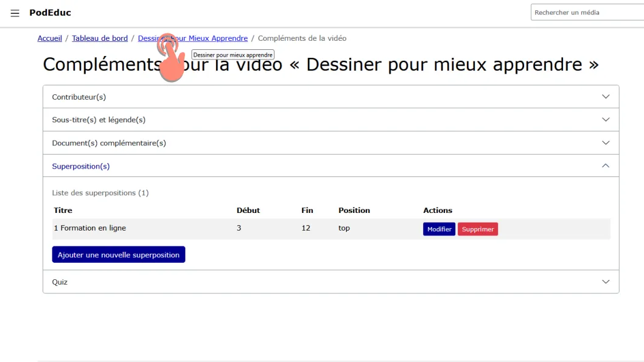Screen dimensions: 644x362
Task: Open Dessiner Pour Mieux Apprendre breadcrumb link
Action: (192, 38)
